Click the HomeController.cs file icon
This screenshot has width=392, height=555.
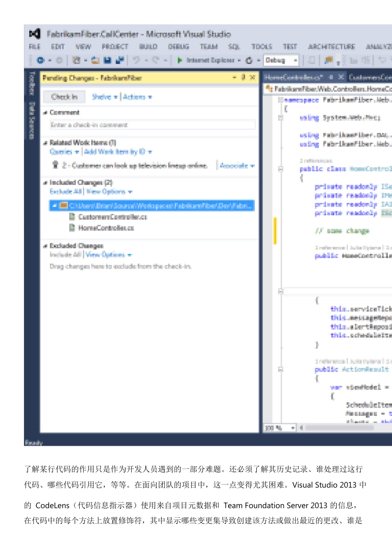72,228
